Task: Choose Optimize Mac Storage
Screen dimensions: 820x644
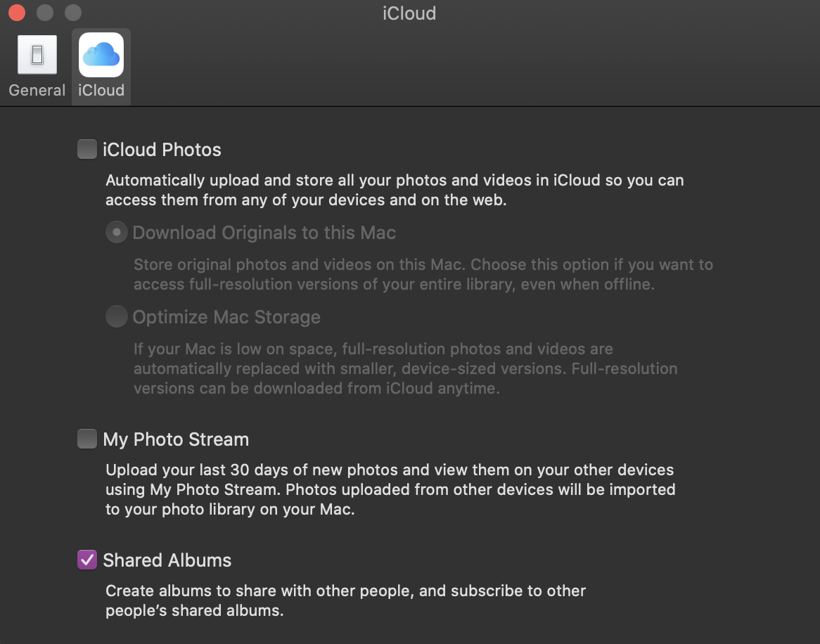Action: pos(116,316)
